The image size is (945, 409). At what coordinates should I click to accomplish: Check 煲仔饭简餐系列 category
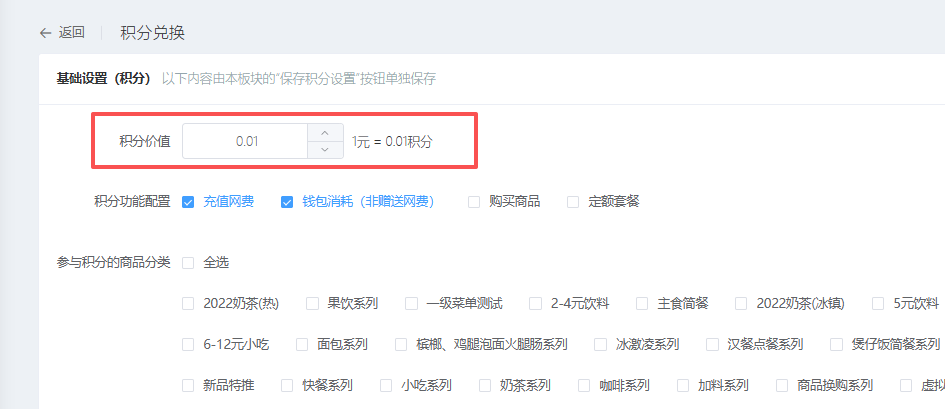tap(836, 345)
